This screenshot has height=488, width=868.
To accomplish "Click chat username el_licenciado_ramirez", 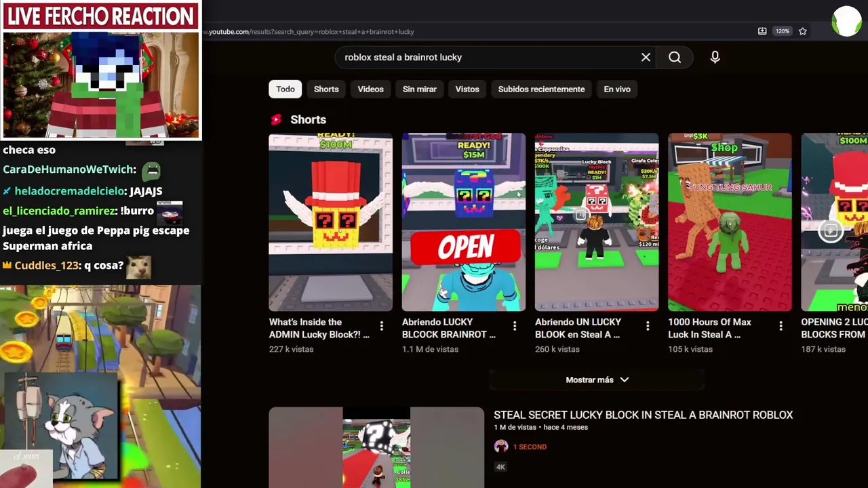I will click(x=60, y=211).
